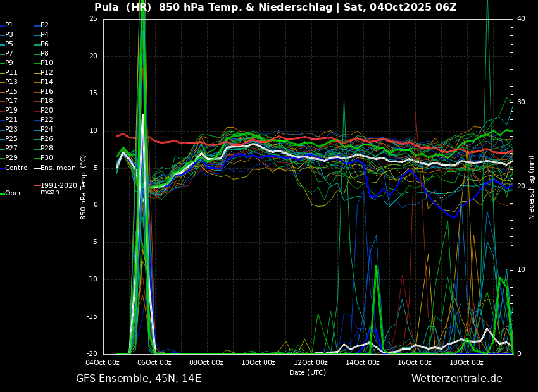538x392 pixels.
Task: Click the P20 legend entry
Action: coord(46,111)
